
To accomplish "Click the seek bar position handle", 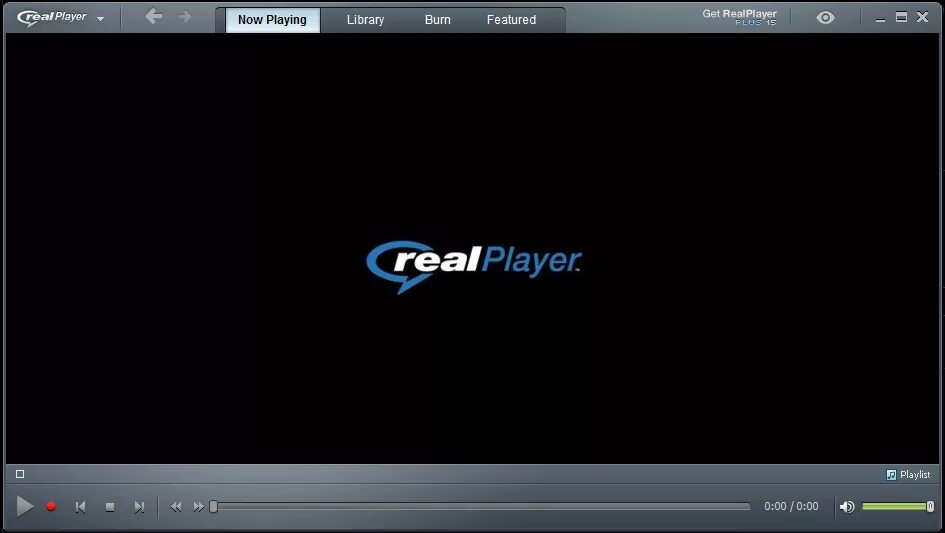I will 213,506.
